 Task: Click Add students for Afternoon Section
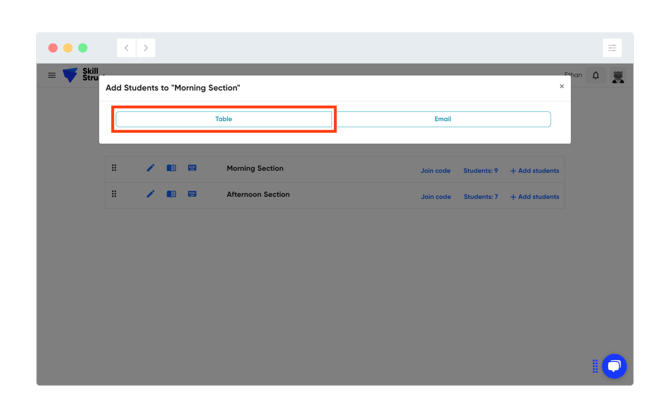(535, 197)
